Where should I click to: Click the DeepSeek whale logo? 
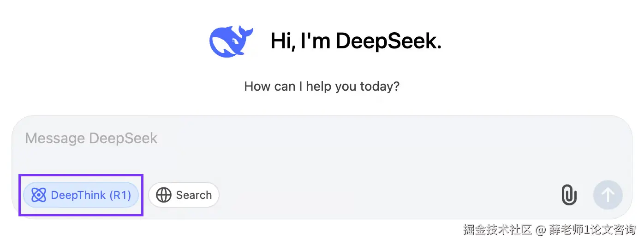231,41
